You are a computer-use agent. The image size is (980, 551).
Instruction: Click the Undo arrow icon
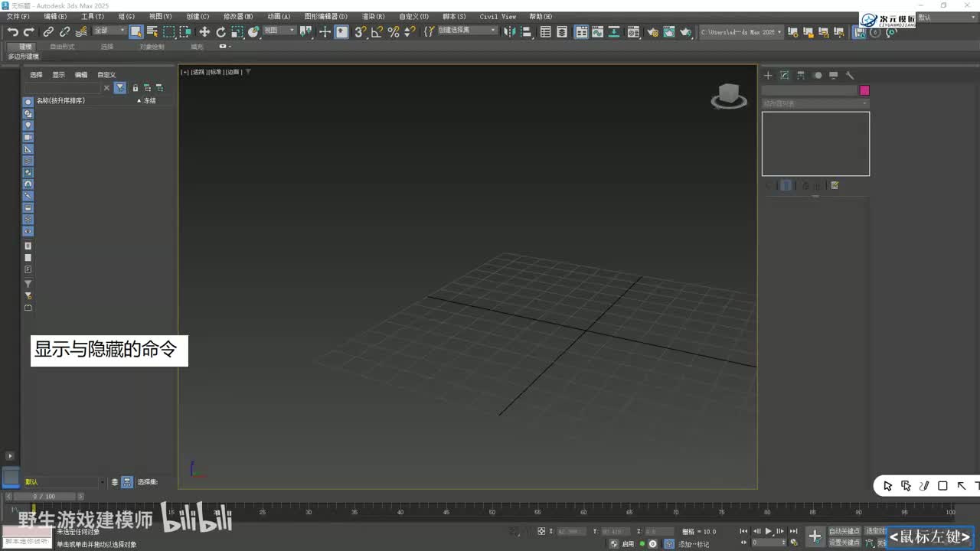[x=13, y=31]
